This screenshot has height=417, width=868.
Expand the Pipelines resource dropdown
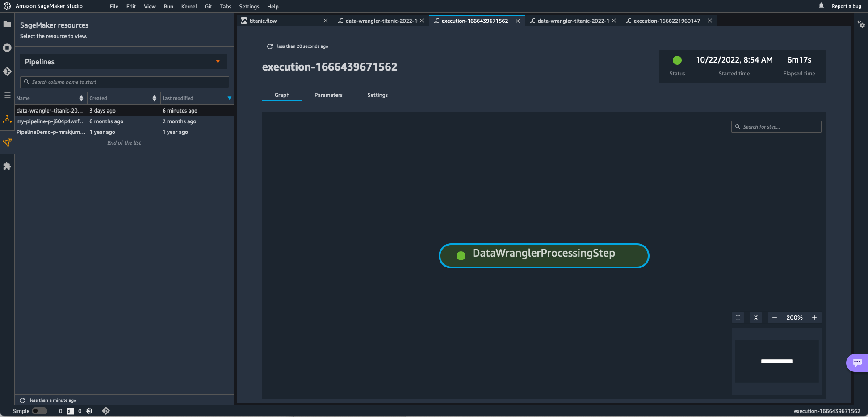[124, 62]
